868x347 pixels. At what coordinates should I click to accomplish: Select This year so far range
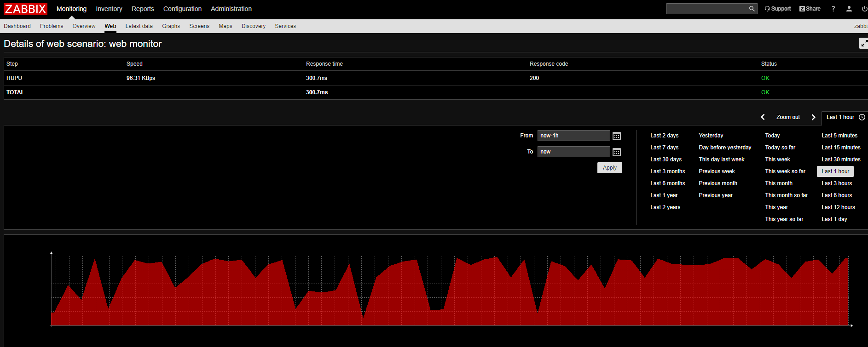[x=784, y=219]
